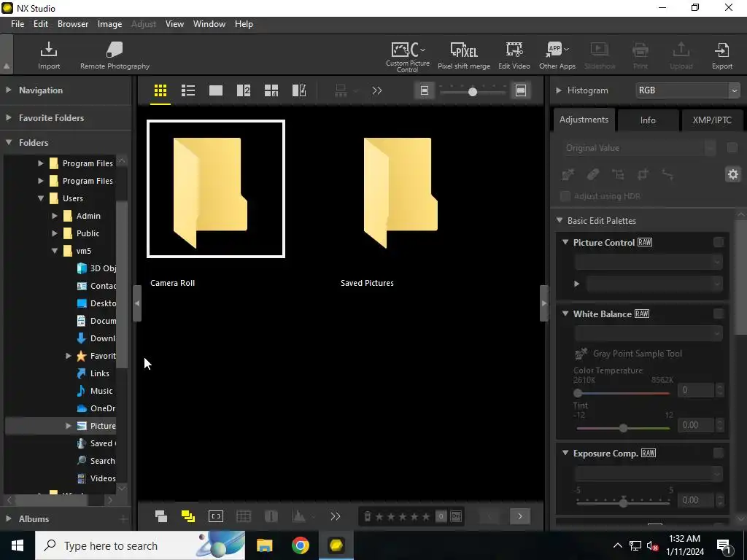Screen dimensions: 747x560
Task: Open File Explorer from taskbar
Action: click(x=264, y=545)
